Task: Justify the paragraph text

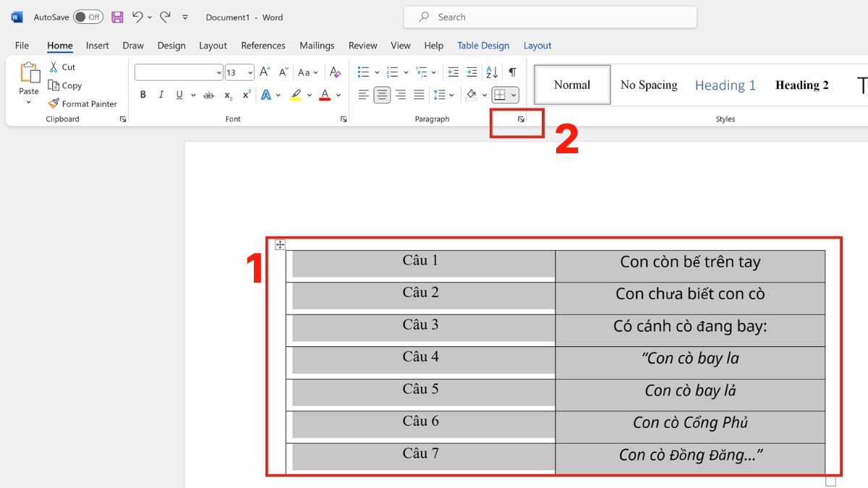Action: 419,95
